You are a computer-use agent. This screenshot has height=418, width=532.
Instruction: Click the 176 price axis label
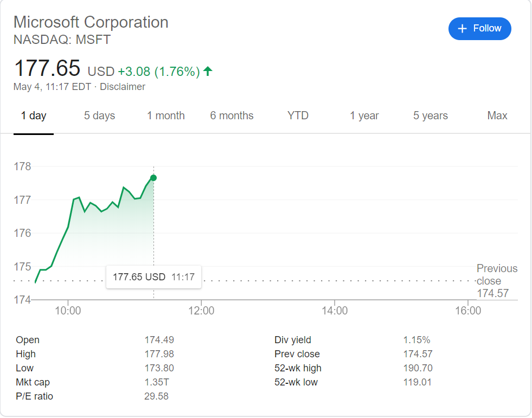22,233
